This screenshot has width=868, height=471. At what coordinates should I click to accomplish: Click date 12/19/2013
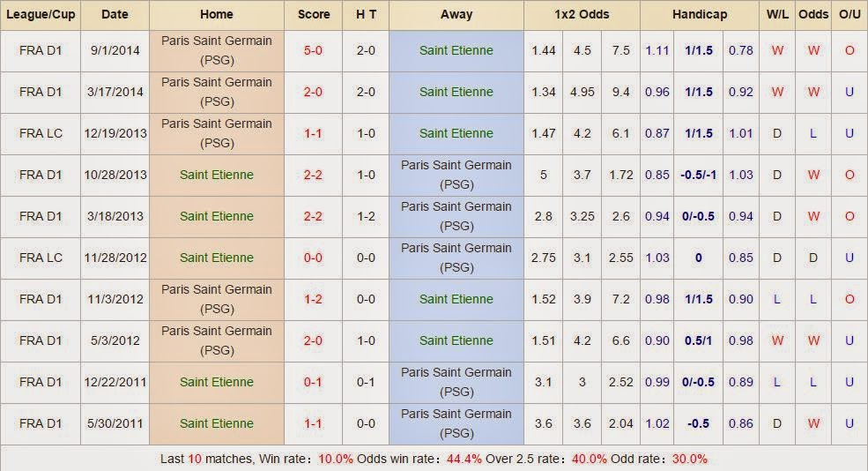[115, 133]
